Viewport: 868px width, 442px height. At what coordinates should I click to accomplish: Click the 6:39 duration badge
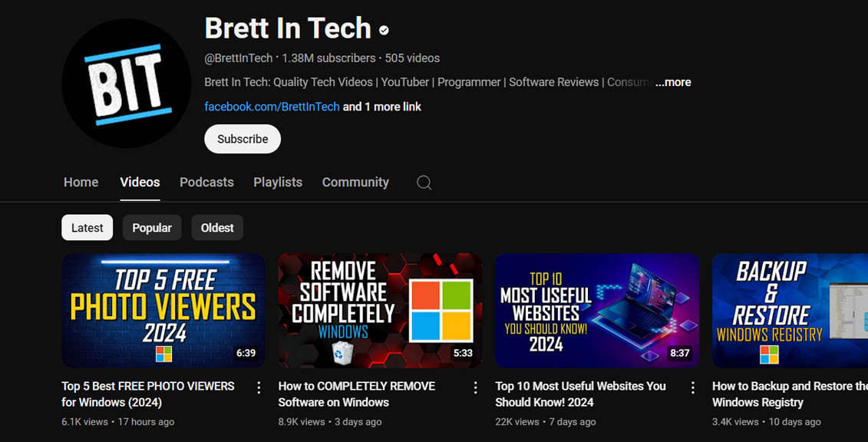click(x=246, y=353)
